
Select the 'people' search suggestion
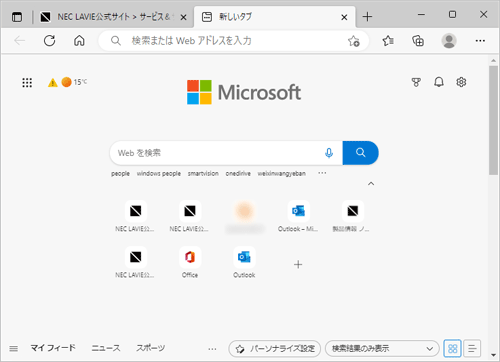pos(120,174)
